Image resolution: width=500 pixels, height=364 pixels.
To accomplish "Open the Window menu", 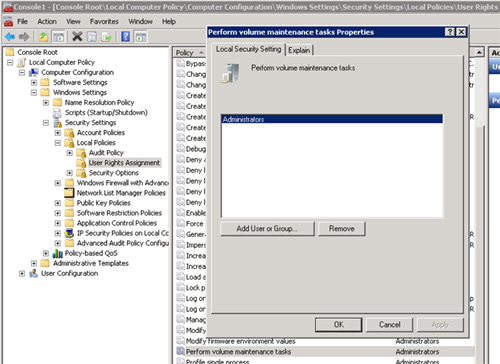I will (141, 22).
